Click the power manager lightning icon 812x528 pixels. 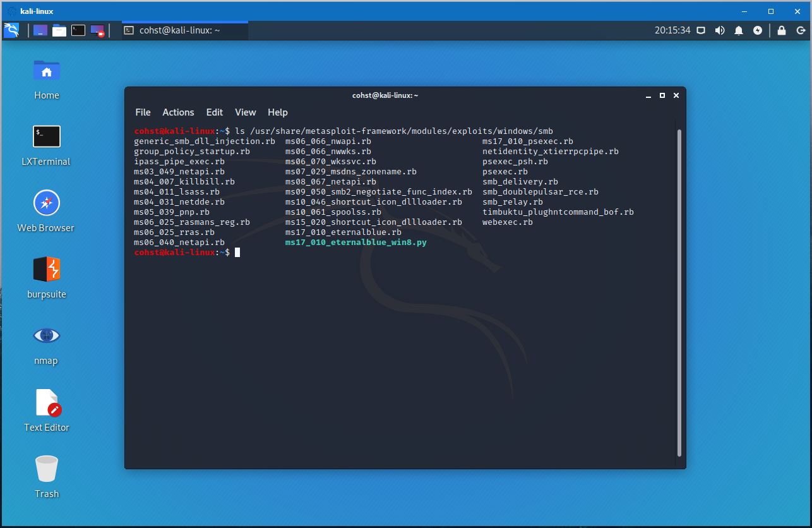click(758, 30)
